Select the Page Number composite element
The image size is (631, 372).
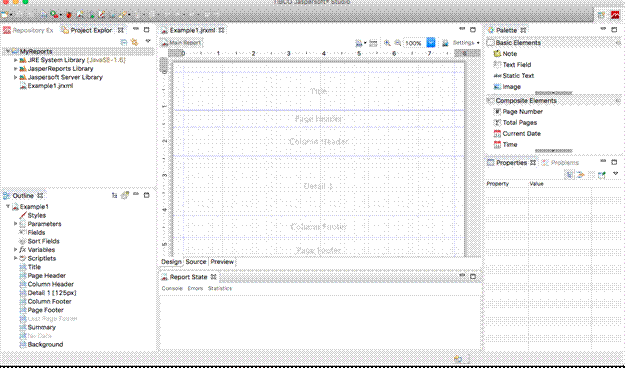(518, 112)
